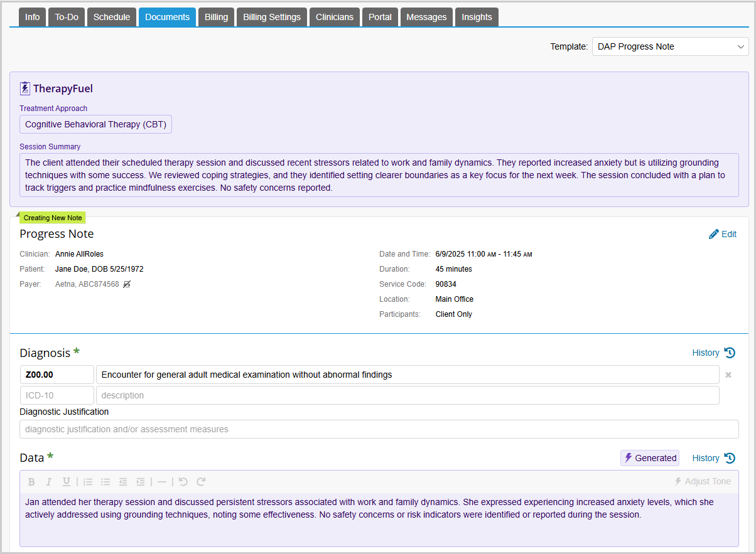Open the Treatment Approach CBT selector
The width and height of the screenshot is (756, 554).
click(95, 124)
